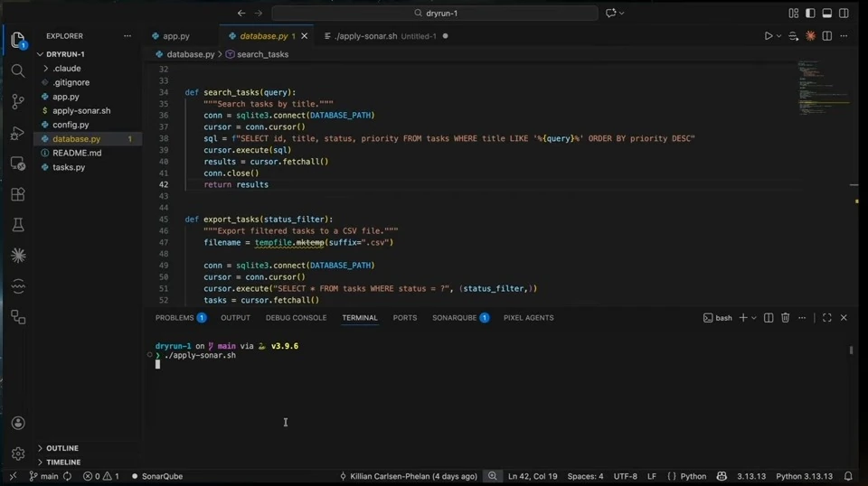Viewport: 868px width, 486px height.
Task: Switch to DEBUG CONSOLE tab
Action: tap(297, 318)
